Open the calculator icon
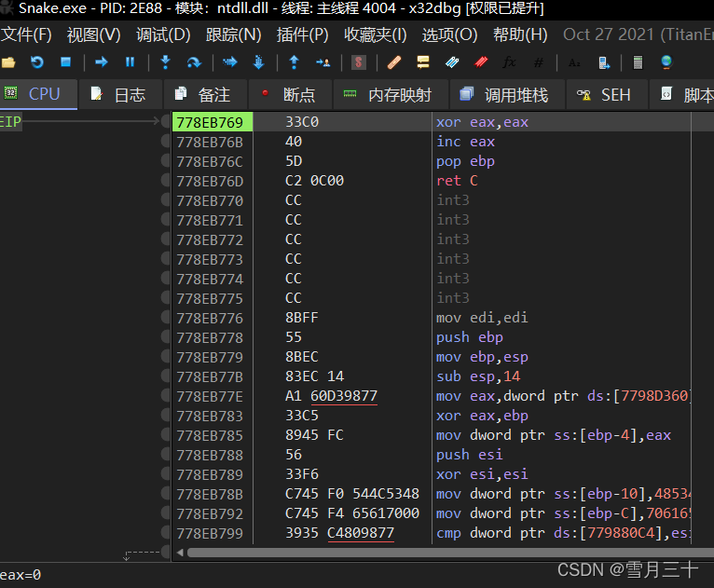This screenshot has height=588, width=714. point(638,62)
